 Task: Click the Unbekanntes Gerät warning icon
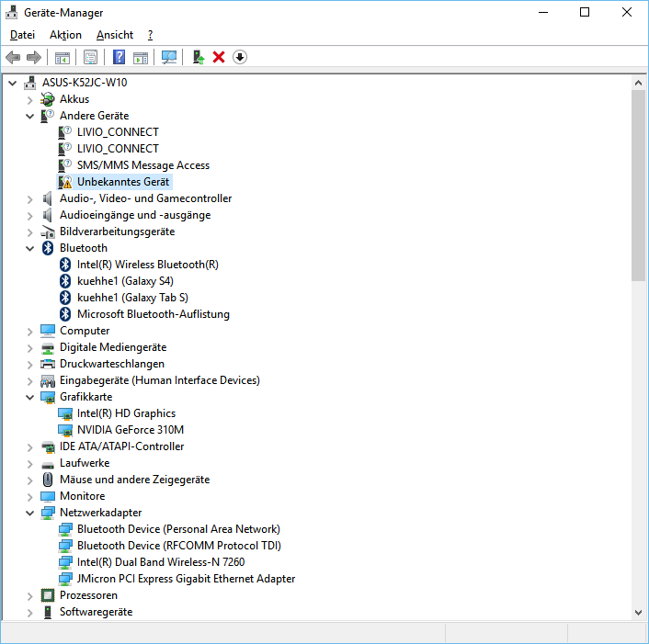click(x=65, y=182)
